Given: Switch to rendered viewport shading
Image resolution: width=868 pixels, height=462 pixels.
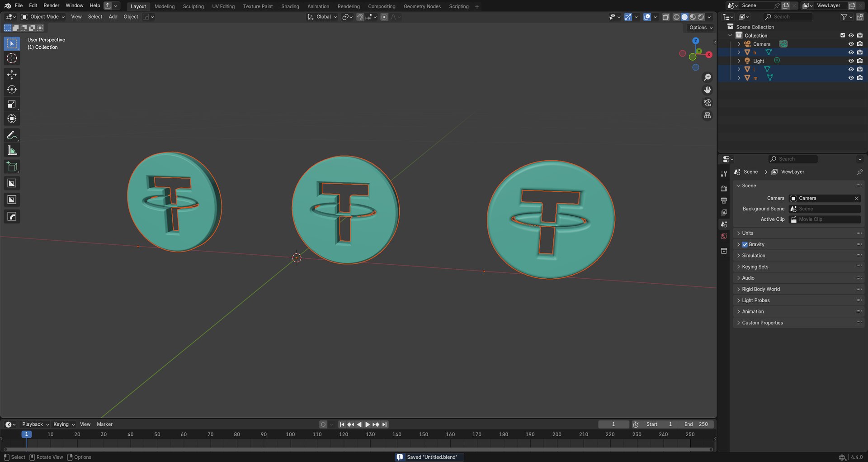Looking at the screenshot, I should click(701, 17).
